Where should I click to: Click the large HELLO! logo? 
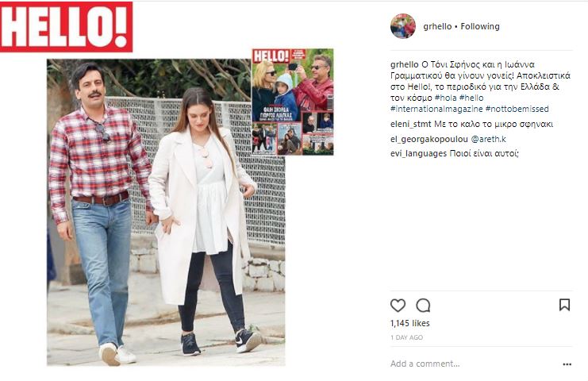(67, 27)
